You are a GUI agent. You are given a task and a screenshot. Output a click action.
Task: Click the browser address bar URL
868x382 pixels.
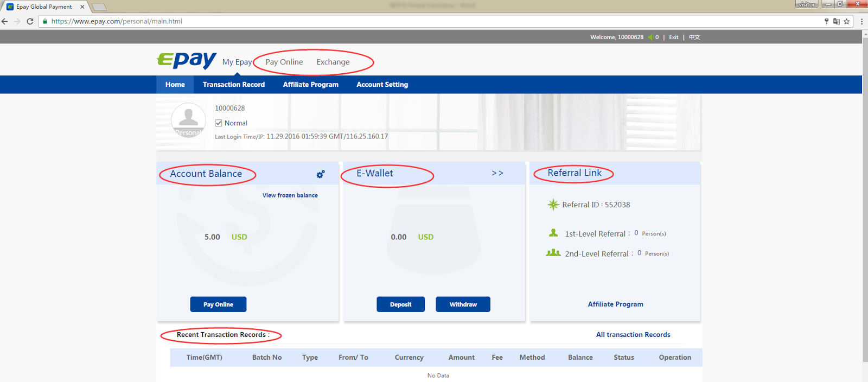[x=117, y=21]
